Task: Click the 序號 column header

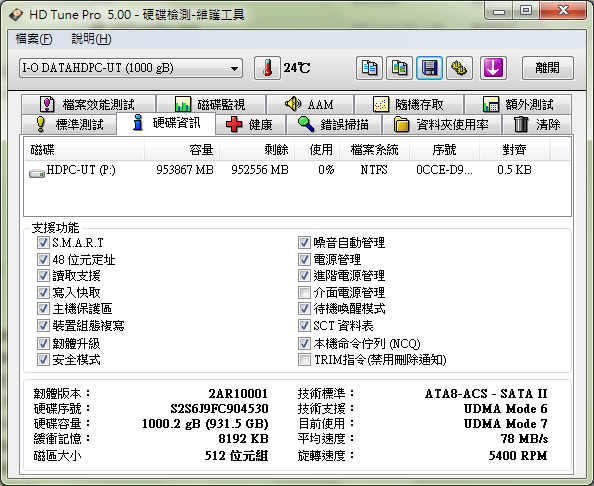Action: click(444, 150)
